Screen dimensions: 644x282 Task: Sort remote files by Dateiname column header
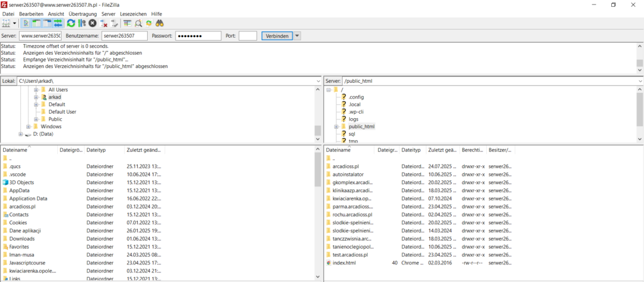(340, 150)
